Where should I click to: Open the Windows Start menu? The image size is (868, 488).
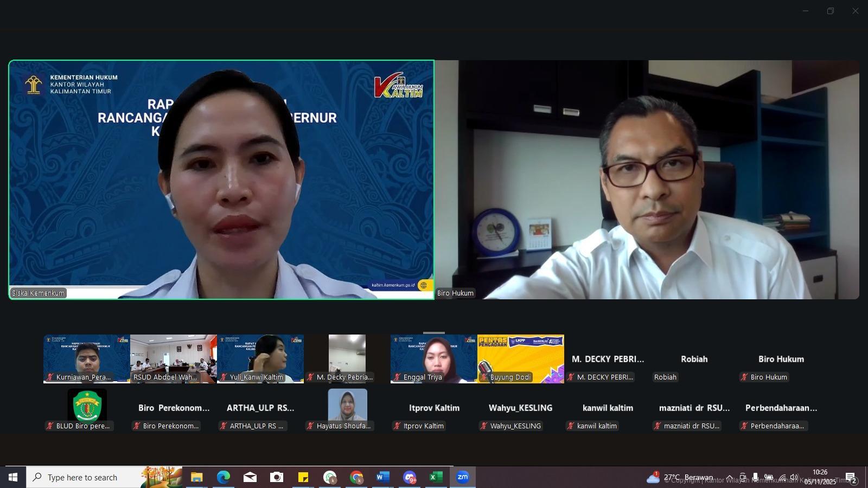[x=13, y=477]
